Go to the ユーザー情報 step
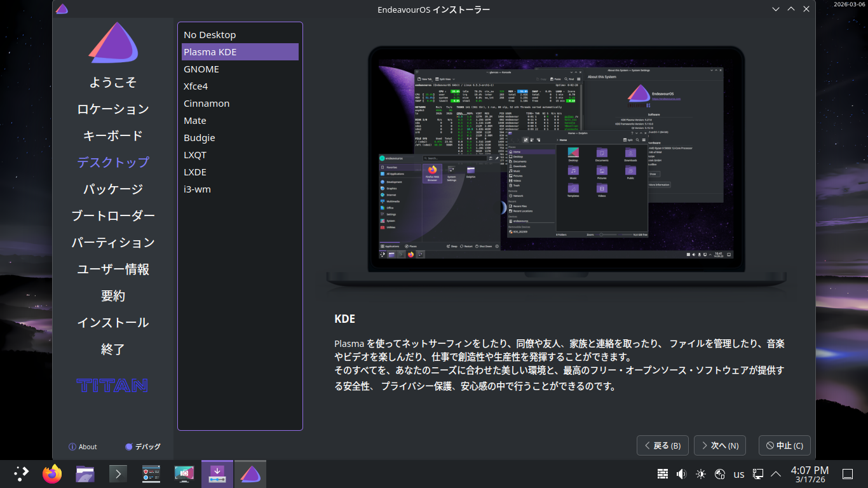The width and height of the screenshot is (868, 488). tap(113, 269)
